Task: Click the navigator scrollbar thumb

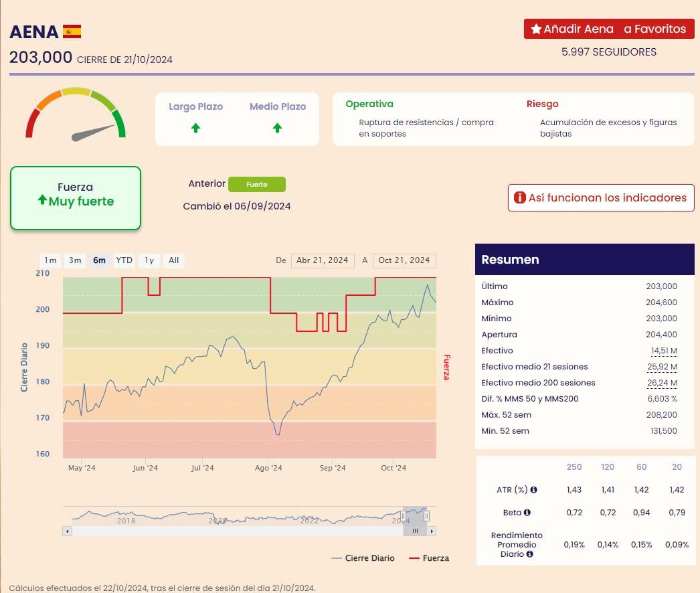Action: click(415, 531)
